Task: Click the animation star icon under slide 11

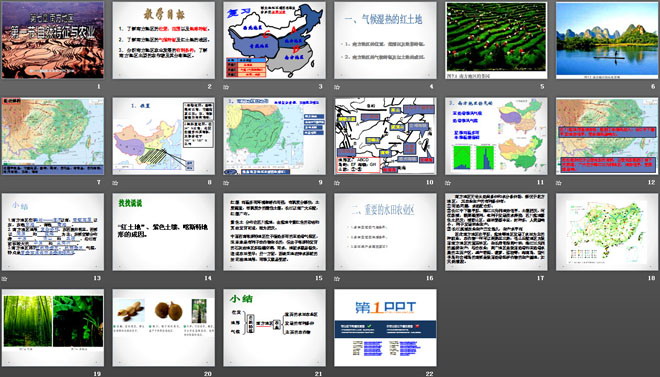Action: pos(448,183)
